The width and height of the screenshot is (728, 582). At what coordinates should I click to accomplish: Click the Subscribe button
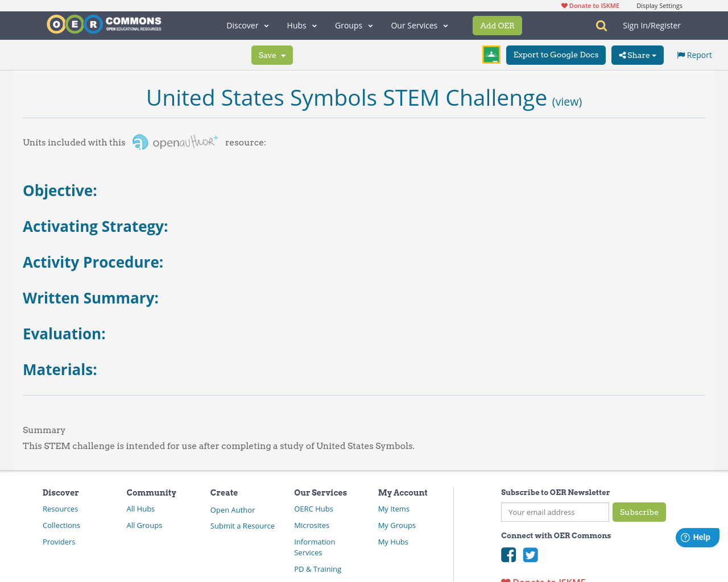tap(639, 512)
